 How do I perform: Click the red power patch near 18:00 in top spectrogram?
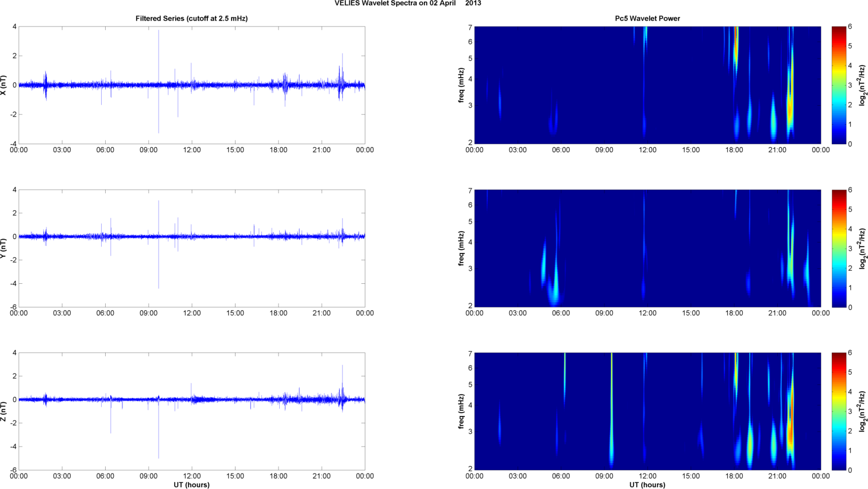pos(736,49)
